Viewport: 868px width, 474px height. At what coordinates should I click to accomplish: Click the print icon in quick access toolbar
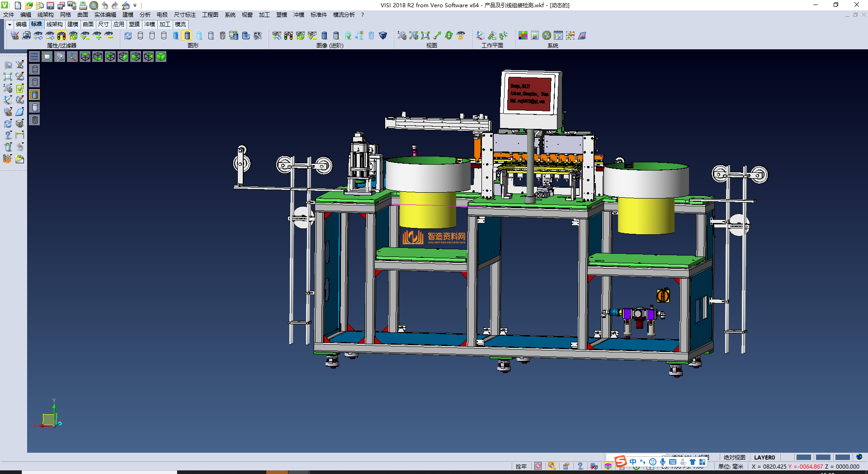tap(83, 5)
